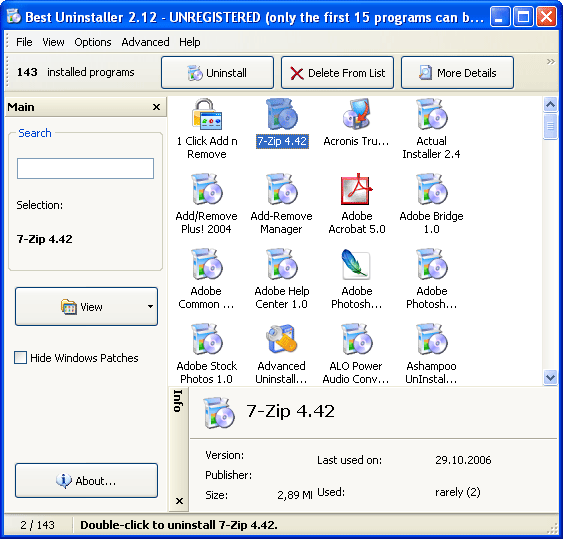
Task: Open the View button dropdown arrow
Action: pos(150,306)
